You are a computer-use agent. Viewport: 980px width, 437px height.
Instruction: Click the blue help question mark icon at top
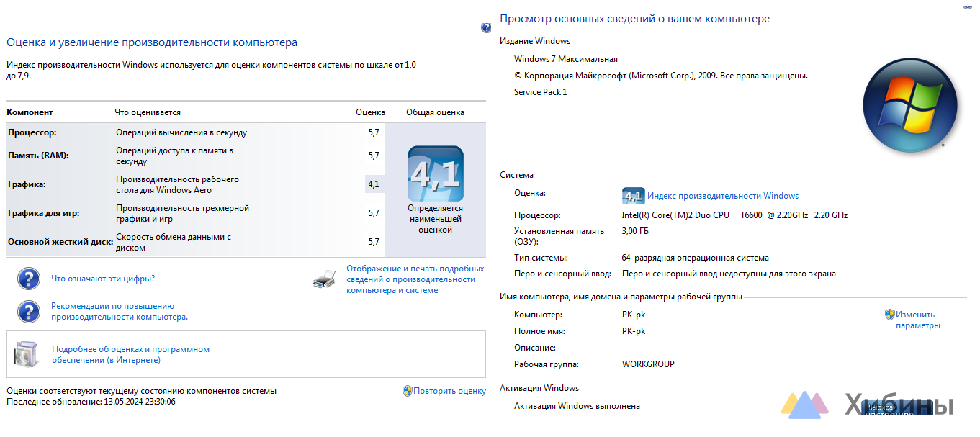point(486,28)
